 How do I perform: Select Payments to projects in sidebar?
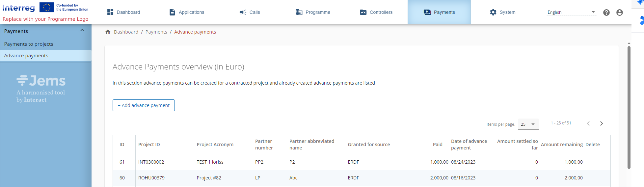(x=29, y=44)
